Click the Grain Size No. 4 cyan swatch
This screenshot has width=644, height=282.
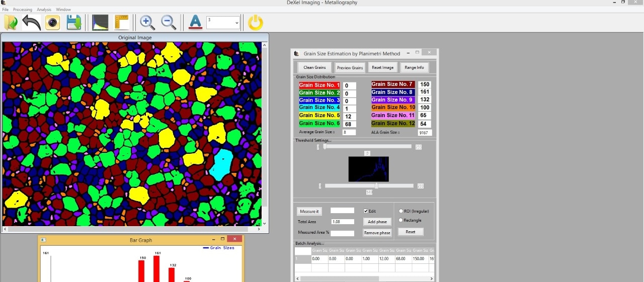click(x=319, y=107)
